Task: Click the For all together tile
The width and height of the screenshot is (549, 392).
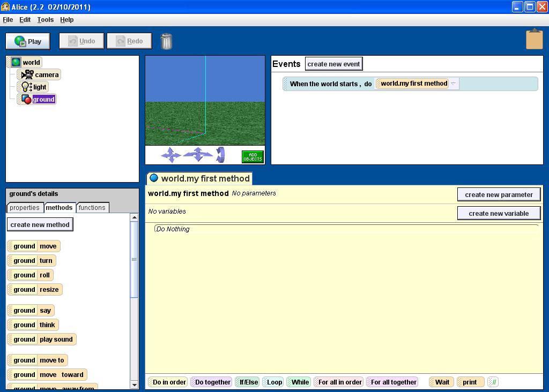Action: 392,382
